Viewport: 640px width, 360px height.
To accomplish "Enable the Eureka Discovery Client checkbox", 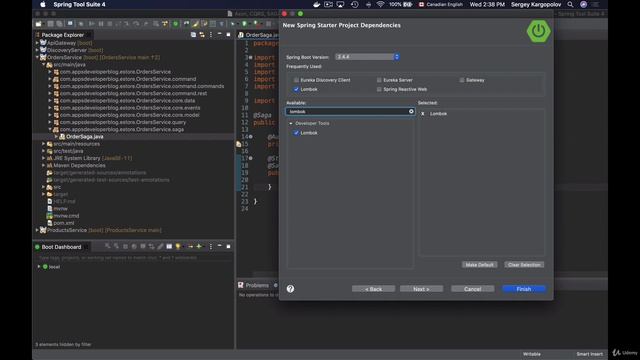I will (296, 80).
